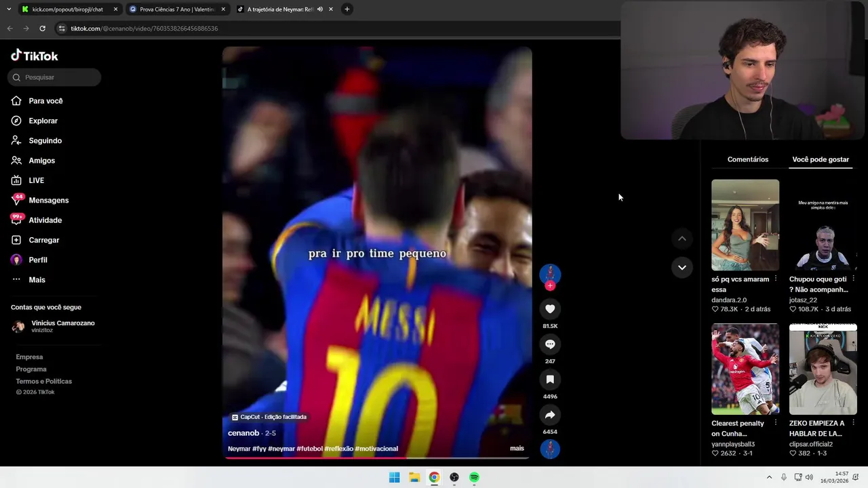Click CapCut Edição facilitada label
The image size is (868, 488).
pos(269,417)
